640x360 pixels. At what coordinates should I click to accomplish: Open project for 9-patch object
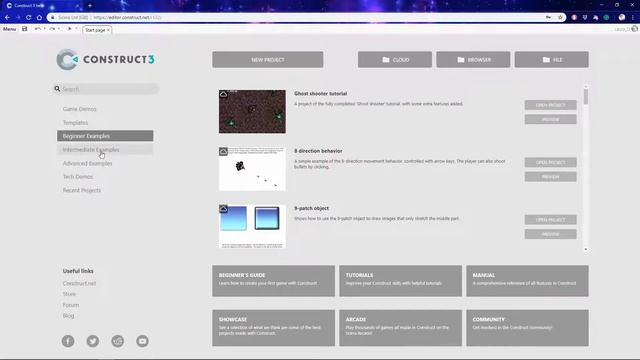pyautogui.click(x=550, y=220)
